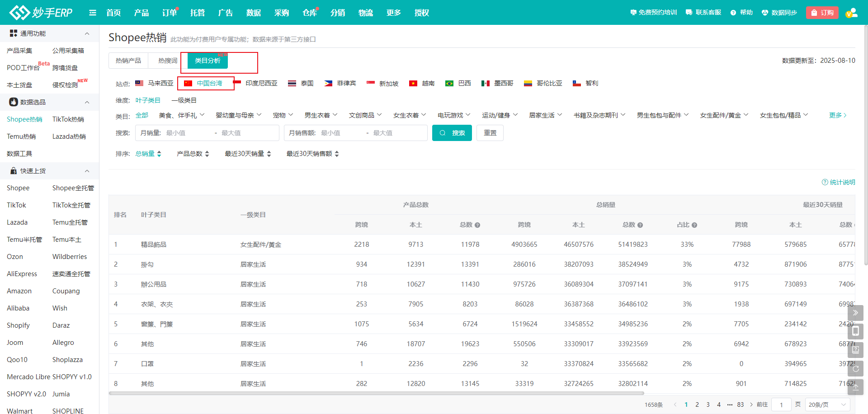The image size is (868, 414).
Task: Choose the 中国台湾 site
Action: pyautogui.click(x=209, y=83)
